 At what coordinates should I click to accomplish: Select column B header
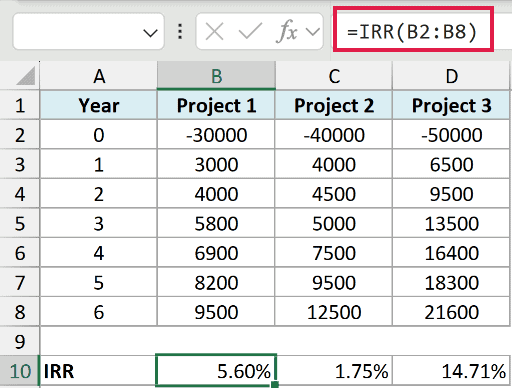click(216, 76)
